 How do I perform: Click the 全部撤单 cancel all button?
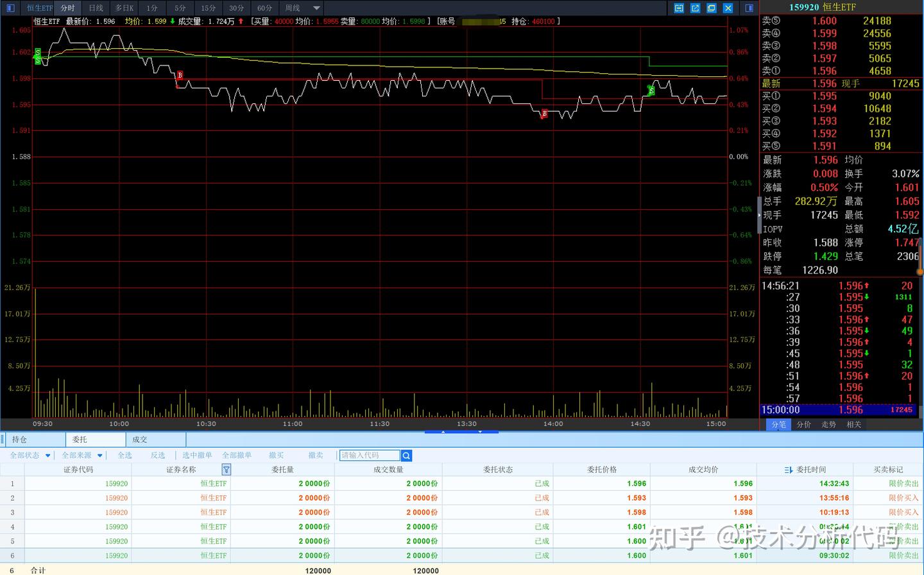point(237,456)
